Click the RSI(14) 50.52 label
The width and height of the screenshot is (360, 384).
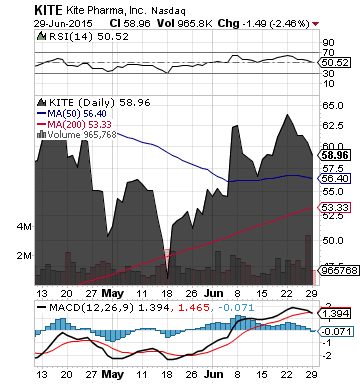[x=89, y=36]
